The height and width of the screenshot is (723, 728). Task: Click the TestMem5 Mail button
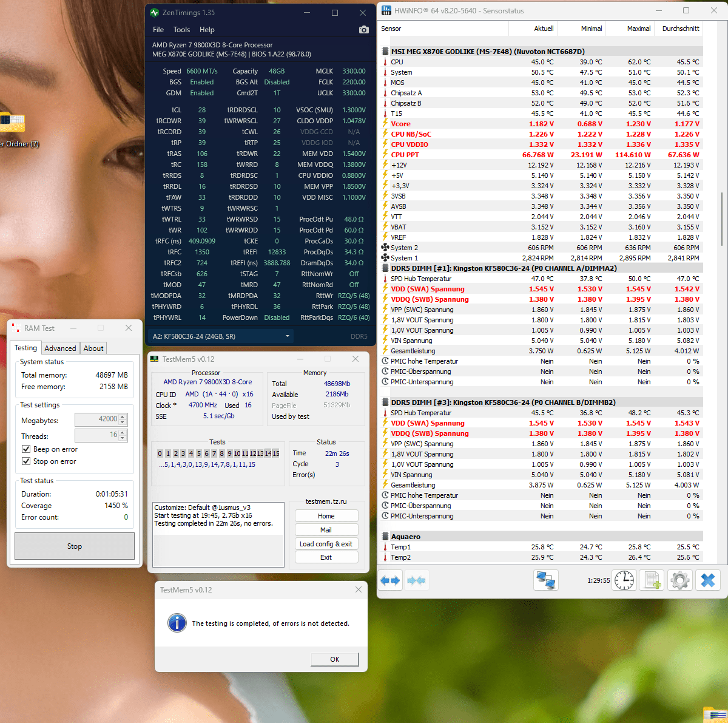[x=326, y=530]
